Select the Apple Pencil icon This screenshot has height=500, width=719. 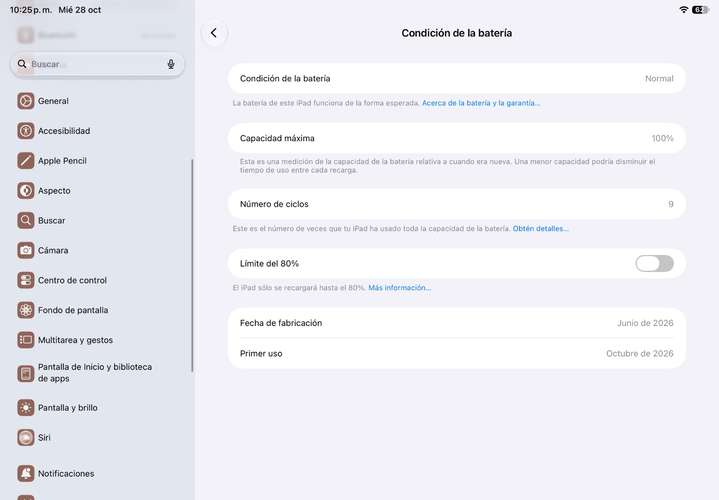coord(26,161)
